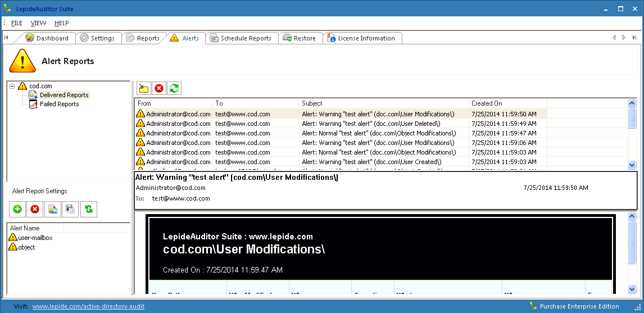This screenshot has width=644, height=313.
Task: Select the Alerts tab
Action: (x=185, y=38)
